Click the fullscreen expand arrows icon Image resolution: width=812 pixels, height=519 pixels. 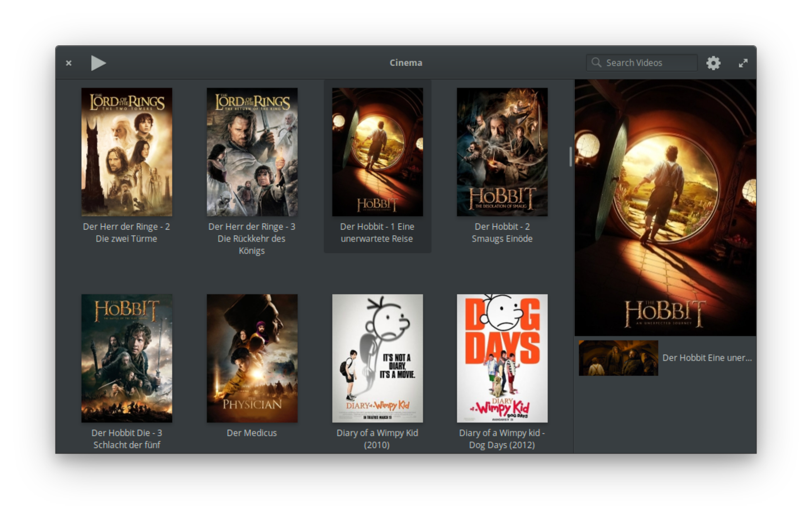[743, 63]
